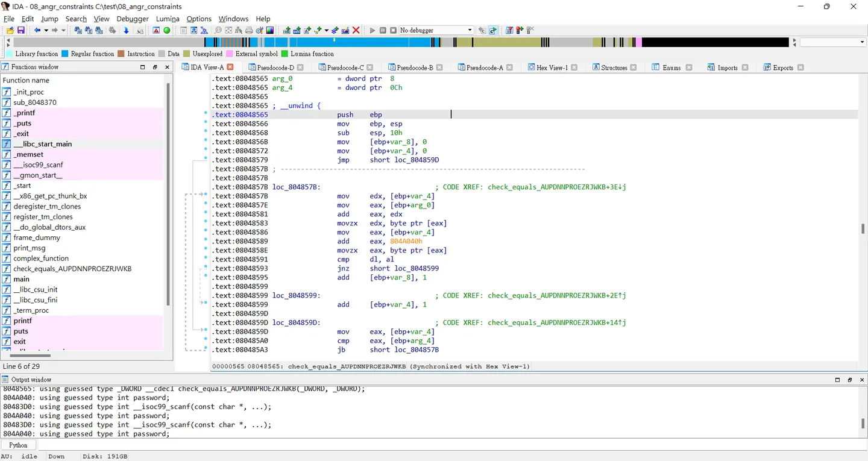Click the red X delete icon in the toolbar
The height and width of the screenshot is (461, 868).
[356, 30]
